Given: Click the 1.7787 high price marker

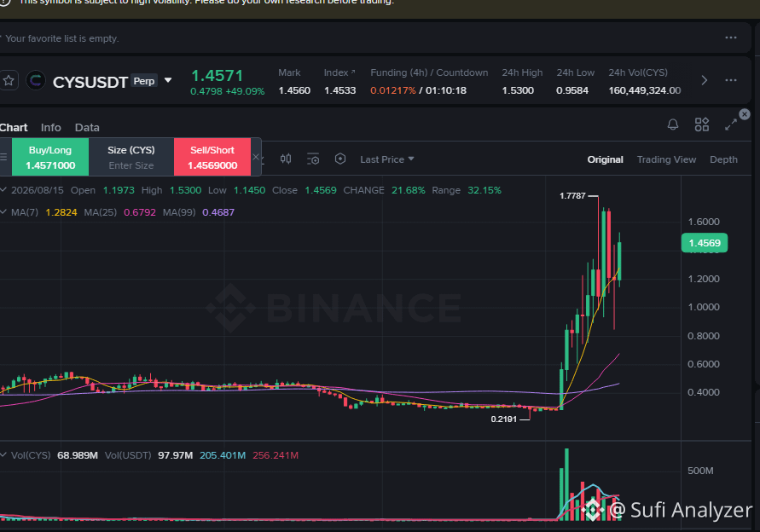Looking at the screenshot, I should click(572, 196).
